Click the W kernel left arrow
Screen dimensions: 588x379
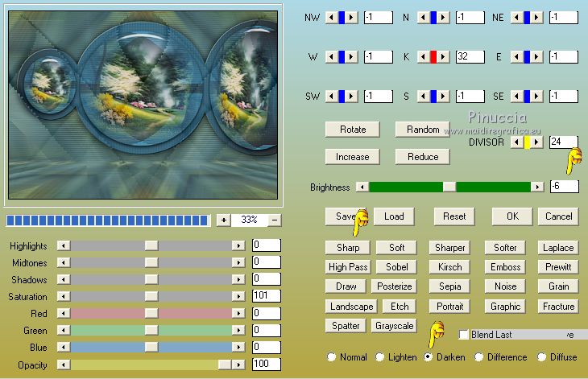(332, 57)
